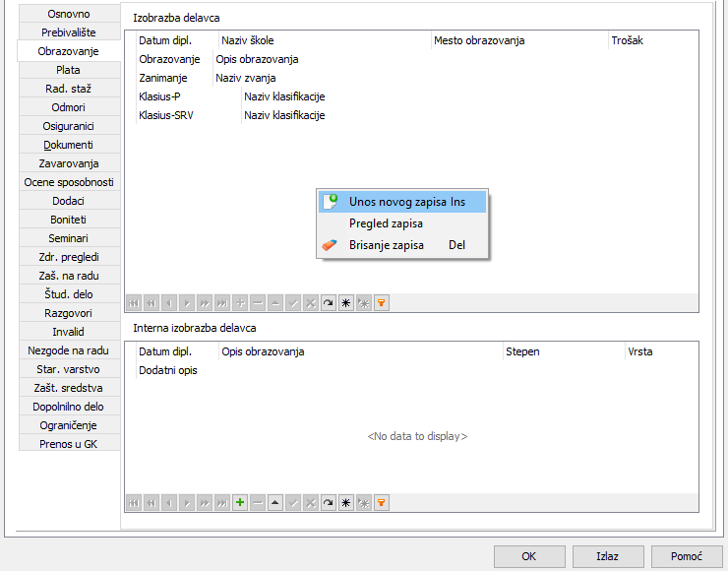The image size is (728, 571).
Task: Open the Nezgode na radu tab
Action: click(x=69, y=350)
